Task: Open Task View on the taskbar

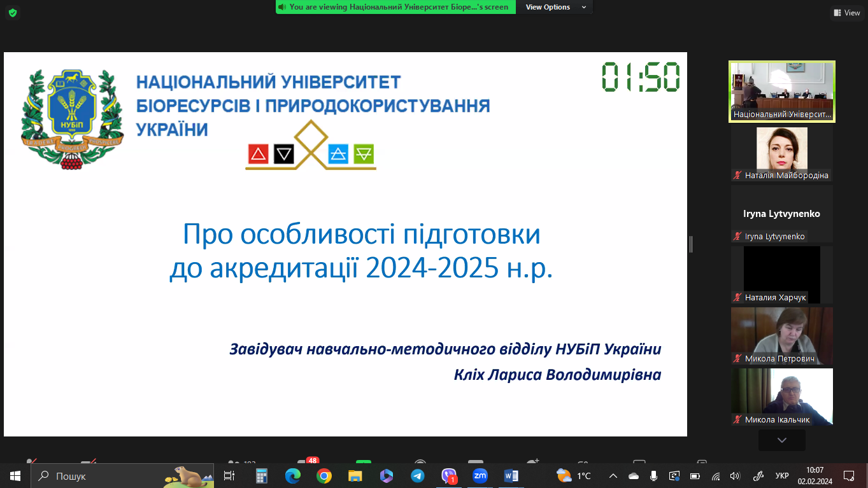Action: (229, 475)
